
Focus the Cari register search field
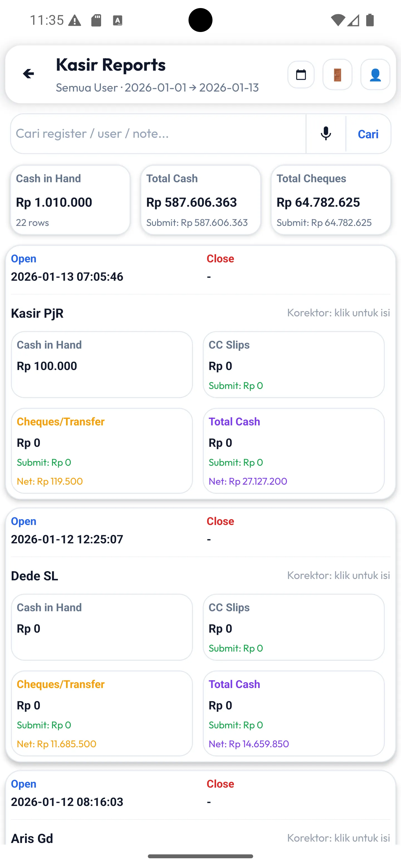[158, 134]
